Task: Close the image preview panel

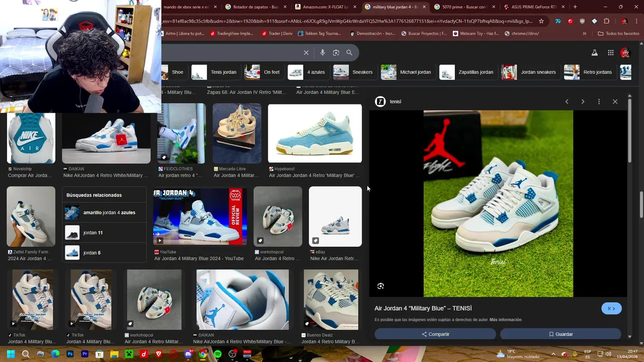Action: point(615,102)
